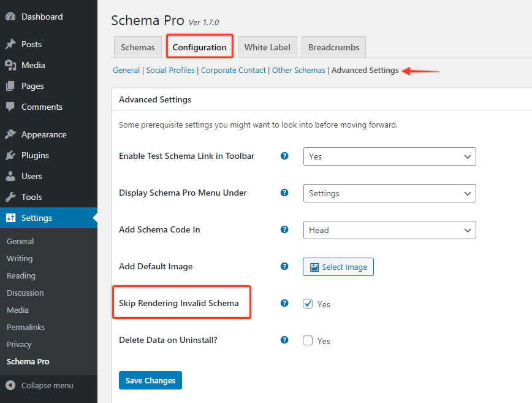The image size is (532, 403).
Task: Go to Social Profiles settings link
Action: coord(170,71)
